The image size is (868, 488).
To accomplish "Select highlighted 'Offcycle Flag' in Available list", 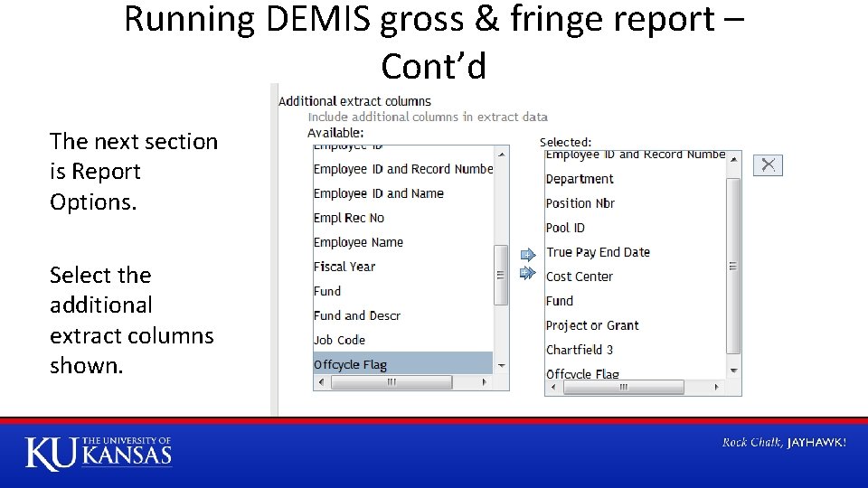I will point(403,363).
